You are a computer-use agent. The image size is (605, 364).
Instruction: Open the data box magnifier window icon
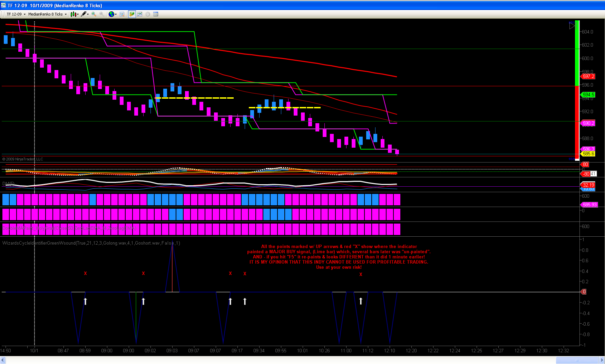[121, 14]
